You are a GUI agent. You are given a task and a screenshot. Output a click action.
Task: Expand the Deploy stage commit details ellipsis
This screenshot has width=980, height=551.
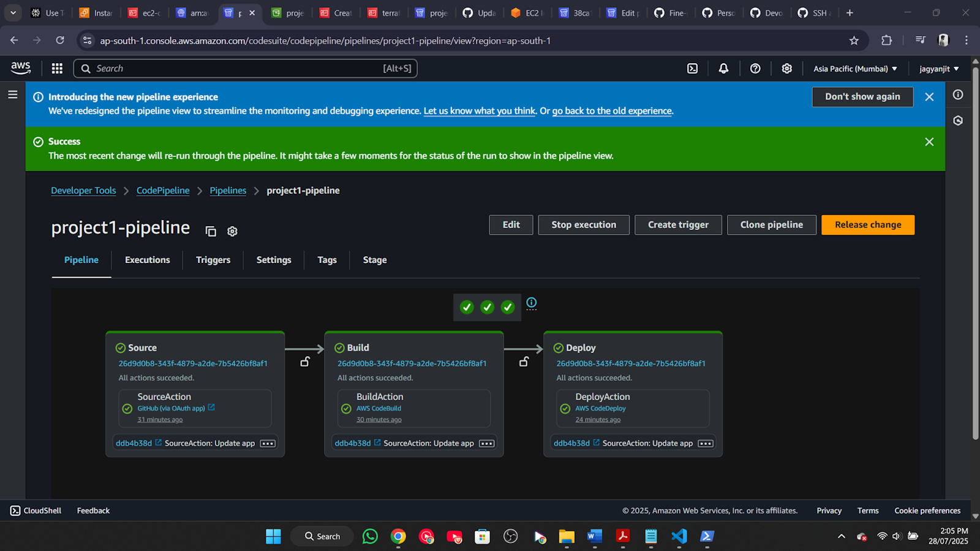(x=706, y=444)
